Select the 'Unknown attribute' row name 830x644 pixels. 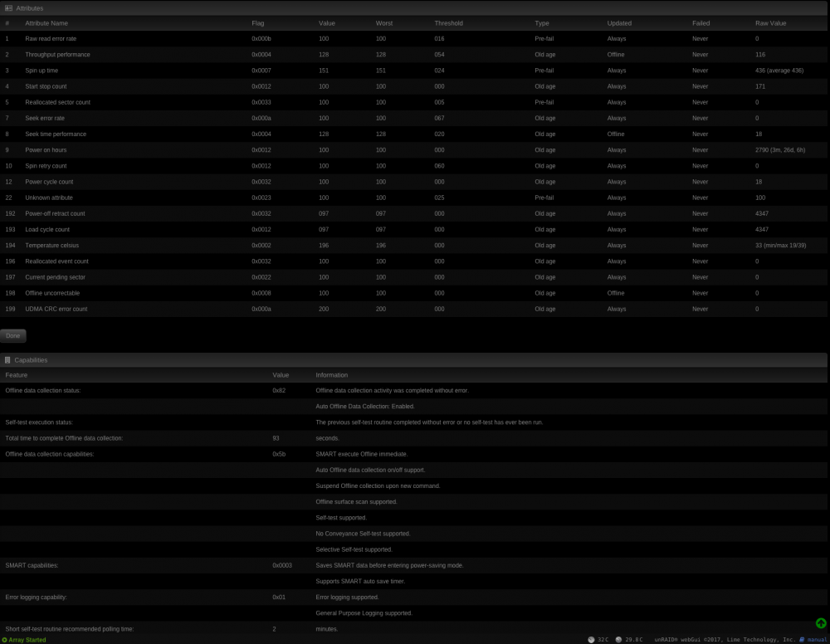[49, 198]
